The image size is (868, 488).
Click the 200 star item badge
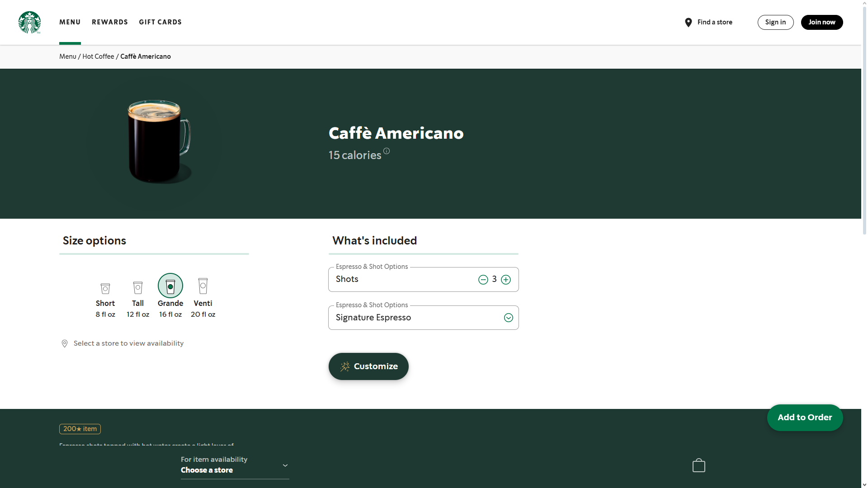[80, 429]
